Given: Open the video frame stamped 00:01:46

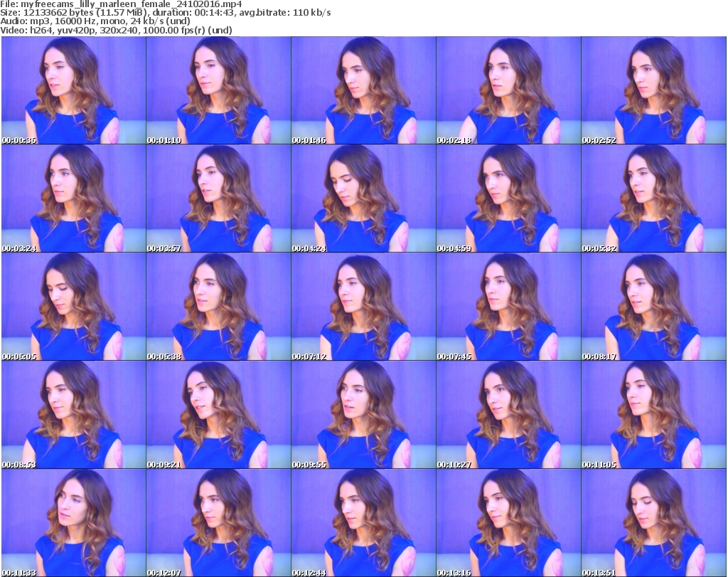Looking at the screenshot, I should pos(363,90).
